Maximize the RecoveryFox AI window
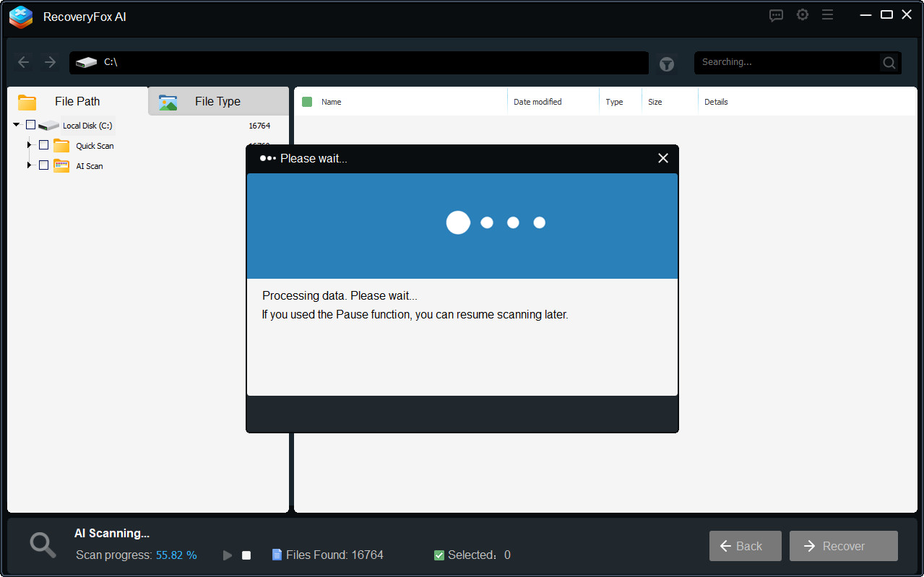The image size is (924, 577). pyautogui.click(x=886, y=14)
